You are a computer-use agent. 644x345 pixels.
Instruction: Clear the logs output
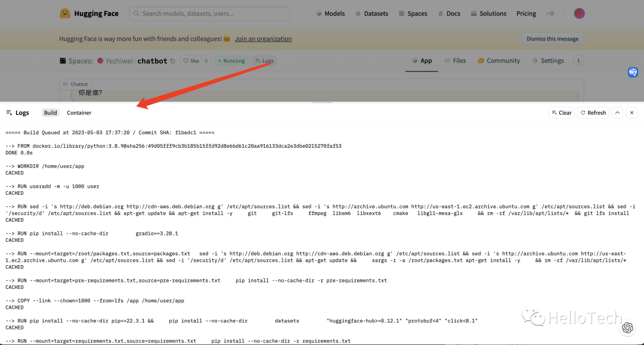(562, 113)
